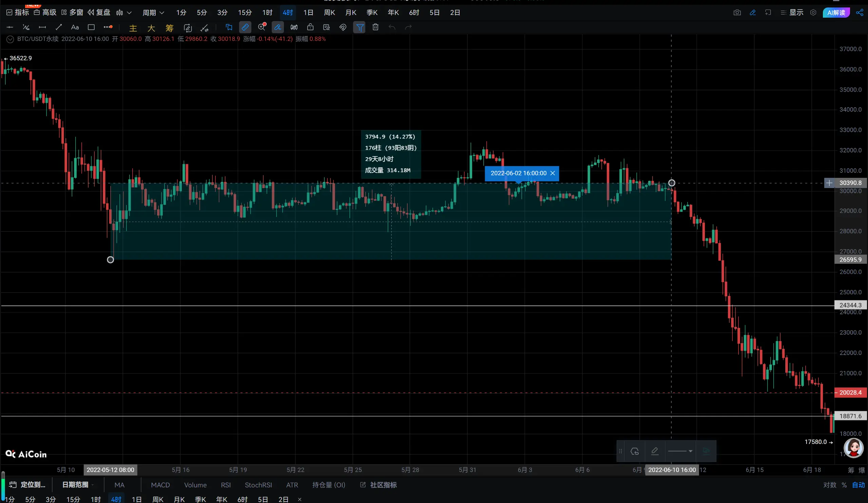Switch to the 1日 timeframe tab
The width and height of the screenshot is (868, 503).
(x=308, y=13)
